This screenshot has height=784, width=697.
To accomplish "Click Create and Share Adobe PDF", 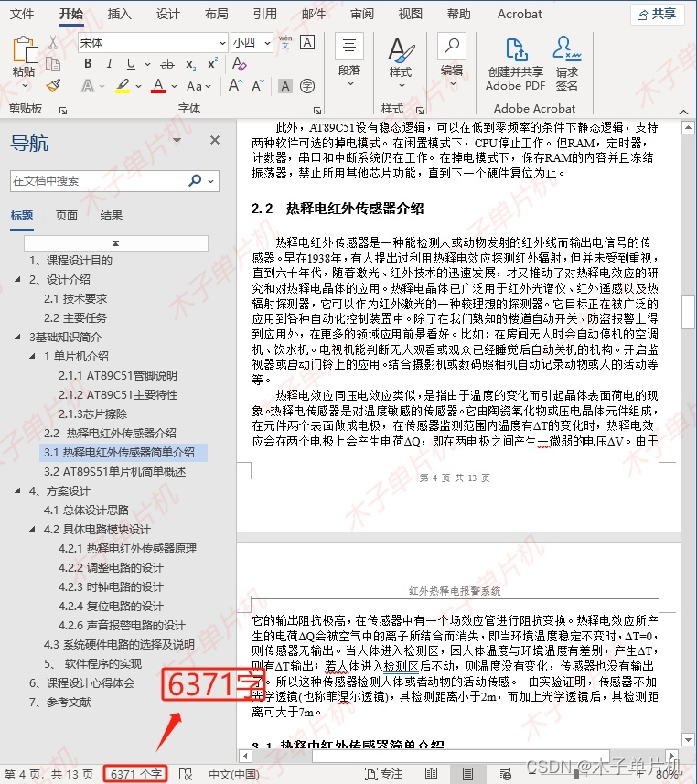I will (516, 63).
